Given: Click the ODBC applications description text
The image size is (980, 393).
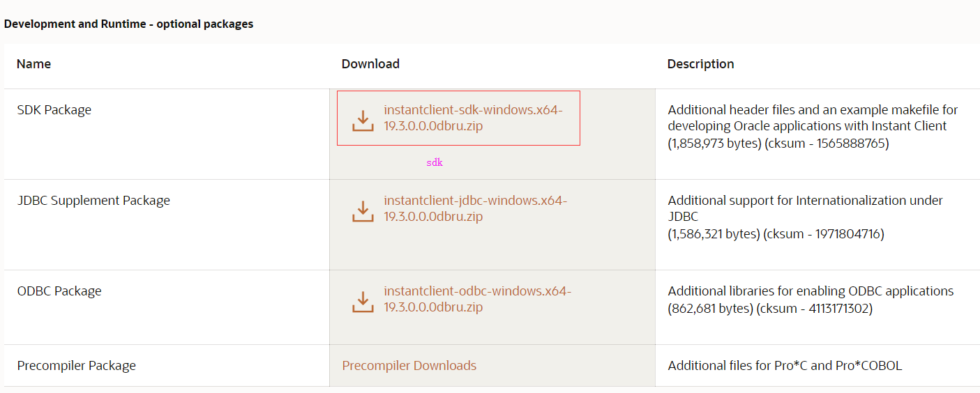Looking at the screenshot, I should (811, 300).
